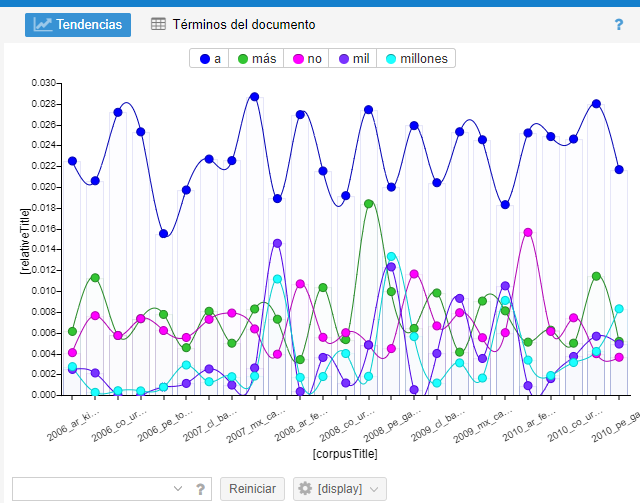Screen dimensions: 640x503
Task: Click the highest green 'más' peak point
Action: tap(369, 204)
